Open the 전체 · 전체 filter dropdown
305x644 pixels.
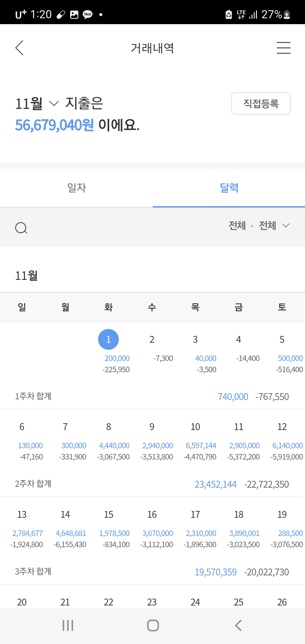(259, 225)
